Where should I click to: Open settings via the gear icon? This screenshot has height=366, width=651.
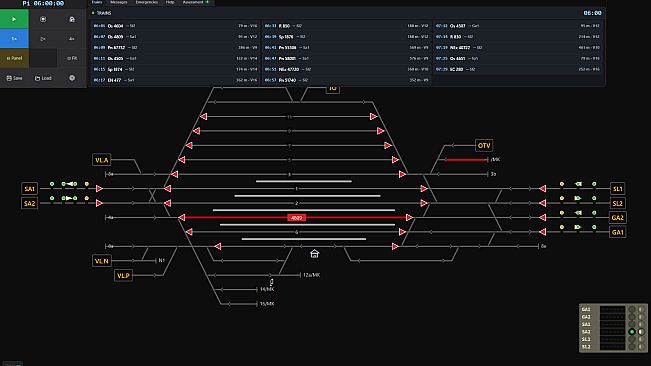[72, 78]
